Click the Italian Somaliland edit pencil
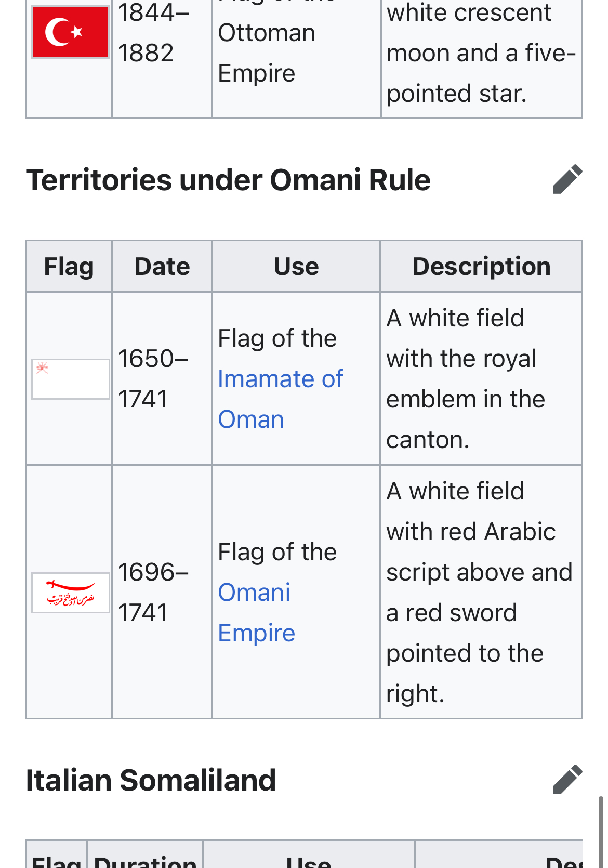This screenshot has height=868, width=608. pyautogui.click(x=567, y=779)
